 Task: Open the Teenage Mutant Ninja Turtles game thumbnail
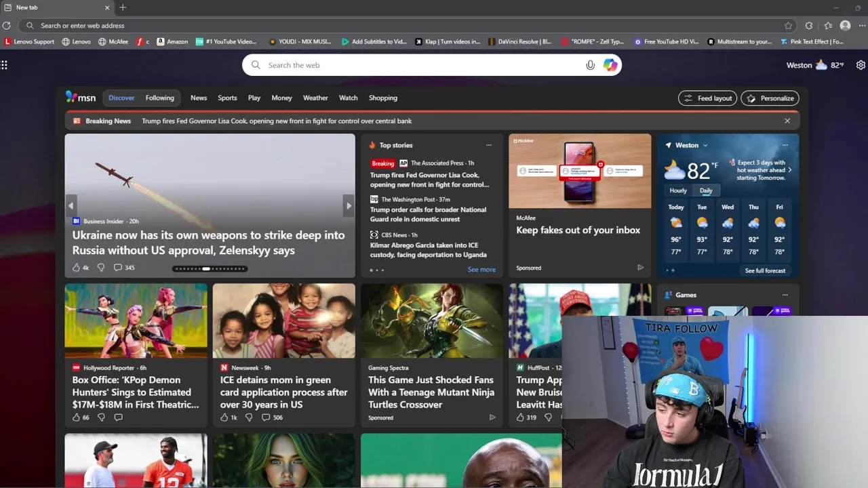432,321
